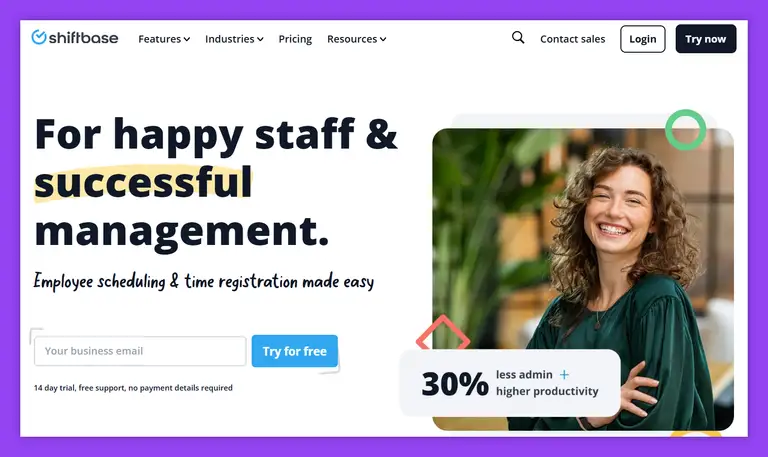768x457 pixels.
Task: Expand the Features dropdown chevron
Action: 187,39
